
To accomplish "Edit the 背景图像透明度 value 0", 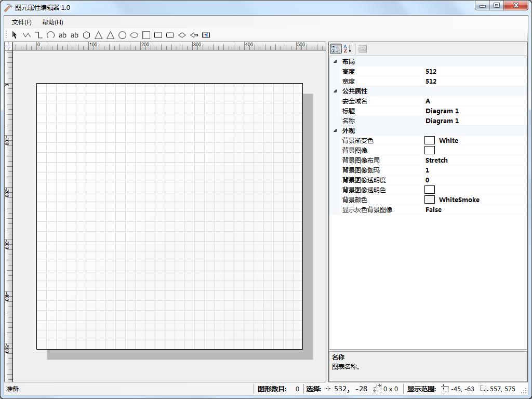I will [427, 180].
